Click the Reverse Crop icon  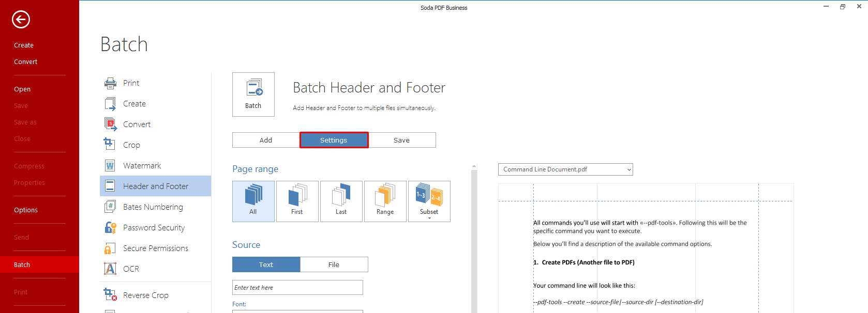pos(110,294)
